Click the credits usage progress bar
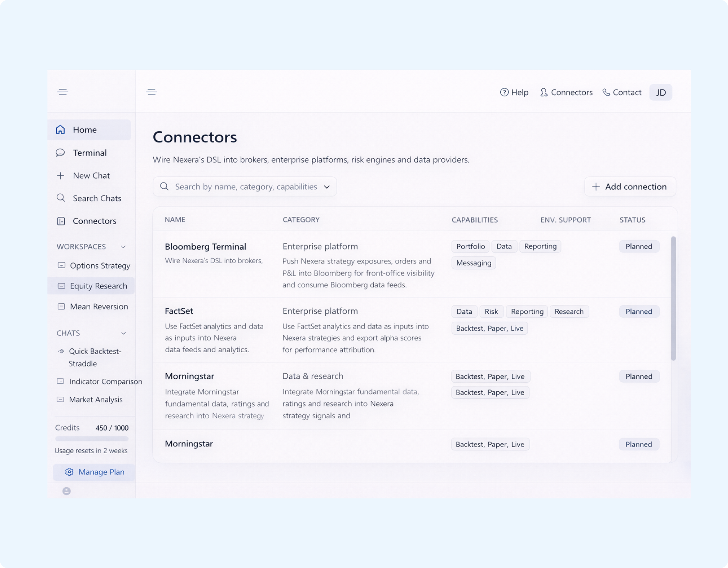 92,439
